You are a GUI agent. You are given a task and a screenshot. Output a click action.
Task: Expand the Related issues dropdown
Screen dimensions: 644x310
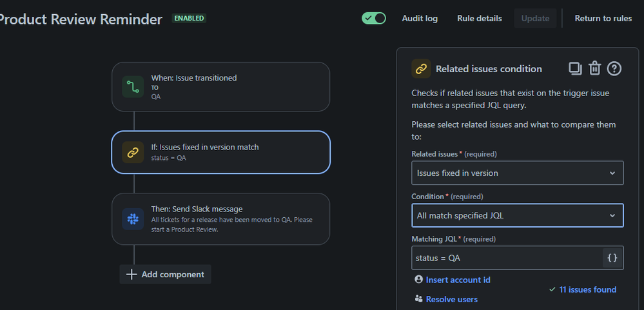point(518,173)
